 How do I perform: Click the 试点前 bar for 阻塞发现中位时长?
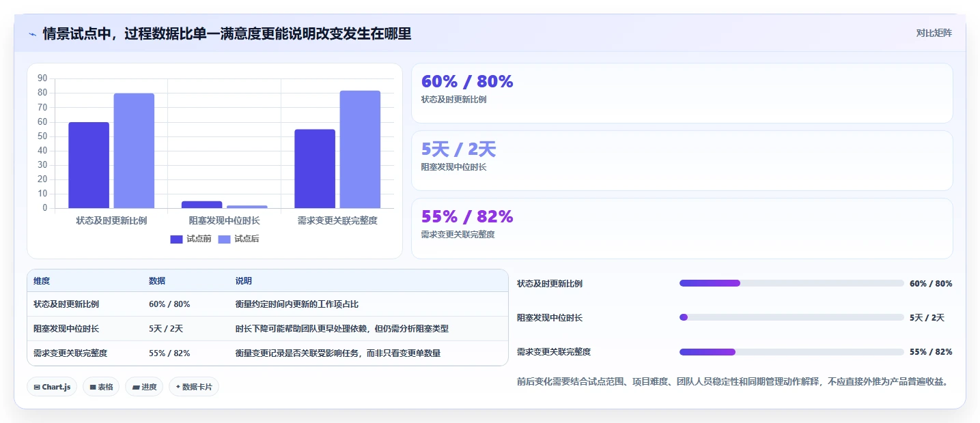click(x=201, y=205)
